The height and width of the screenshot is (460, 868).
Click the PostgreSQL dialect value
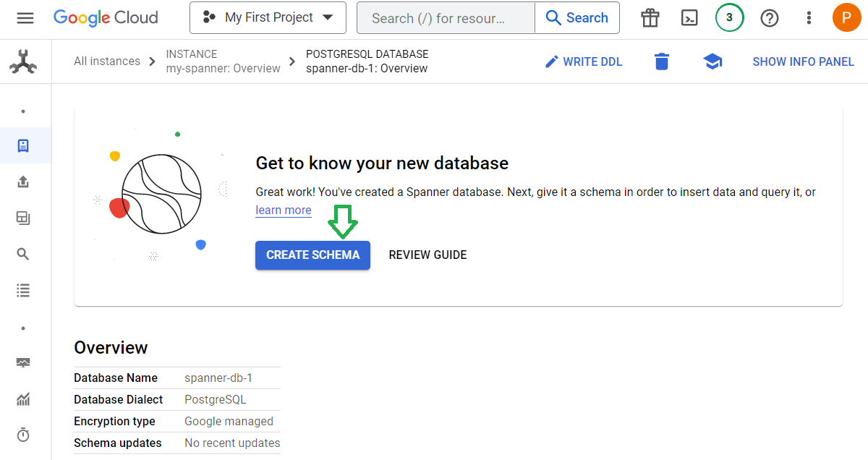(x=216, y=399)
